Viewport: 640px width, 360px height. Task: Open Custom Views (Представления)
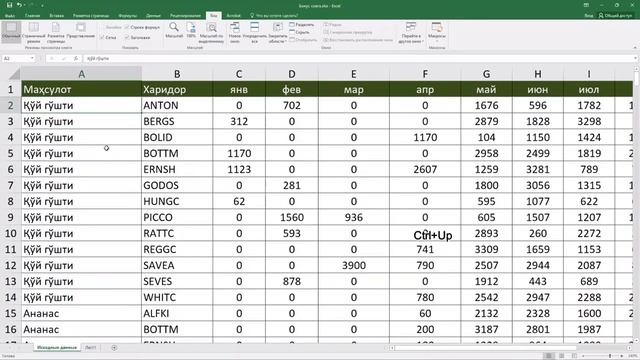coord(80,31)
